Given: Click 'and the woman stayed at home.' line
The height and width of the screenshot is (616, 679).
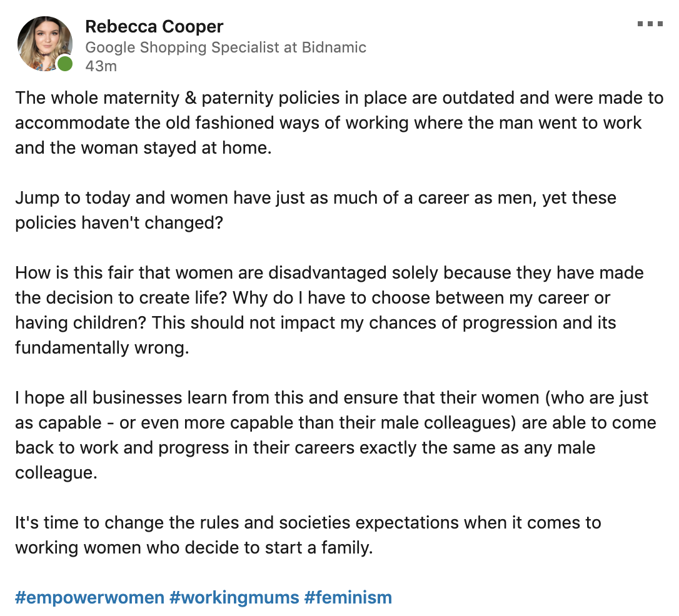Looking at the screenshot, I should pyautogui.click(x=143, y=148).
